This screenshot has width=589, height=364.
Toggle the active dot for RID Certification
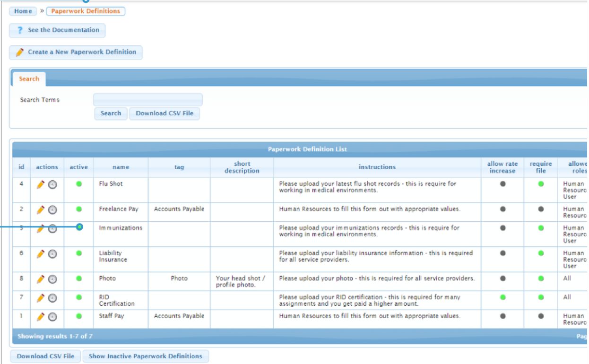pyautogui.click(x=79, y=297)
